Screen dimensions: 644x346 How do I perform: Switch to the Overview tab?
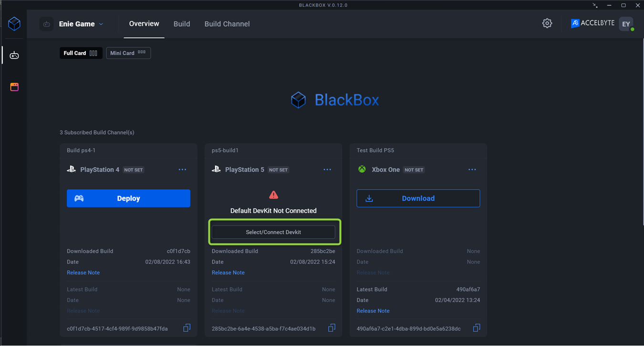[x=144, y=24]
